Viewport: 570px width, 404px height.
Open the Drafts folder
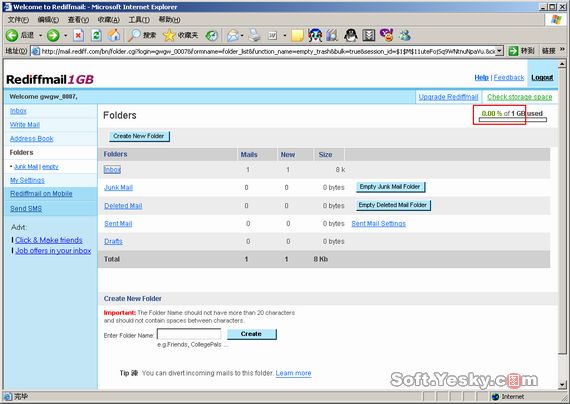point(113,241)
